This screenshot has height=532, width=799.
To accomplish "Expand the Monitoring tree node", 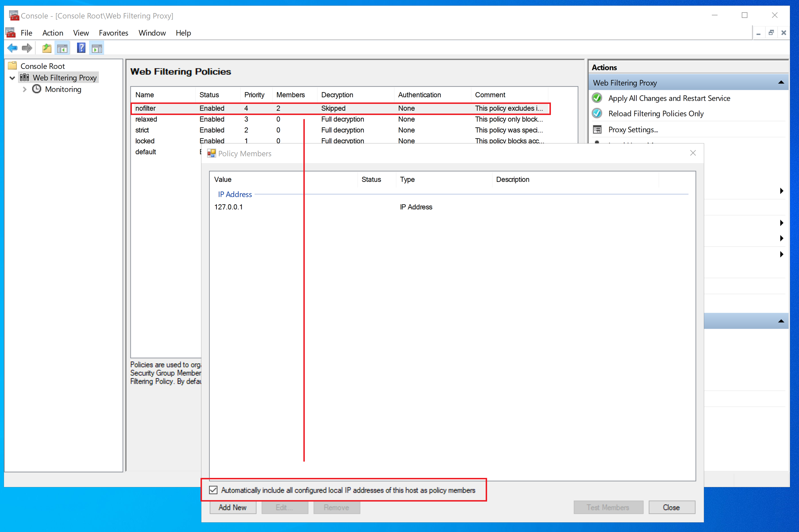I will 24,89.
